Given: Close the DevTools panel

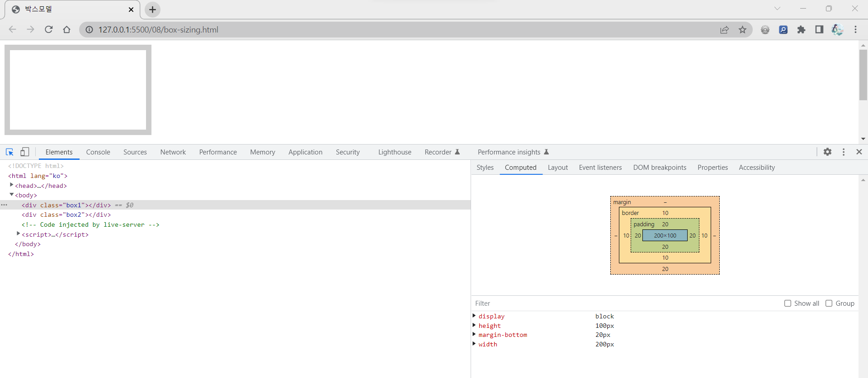Looking at the screenshot, I should click(x=859, y=152).
